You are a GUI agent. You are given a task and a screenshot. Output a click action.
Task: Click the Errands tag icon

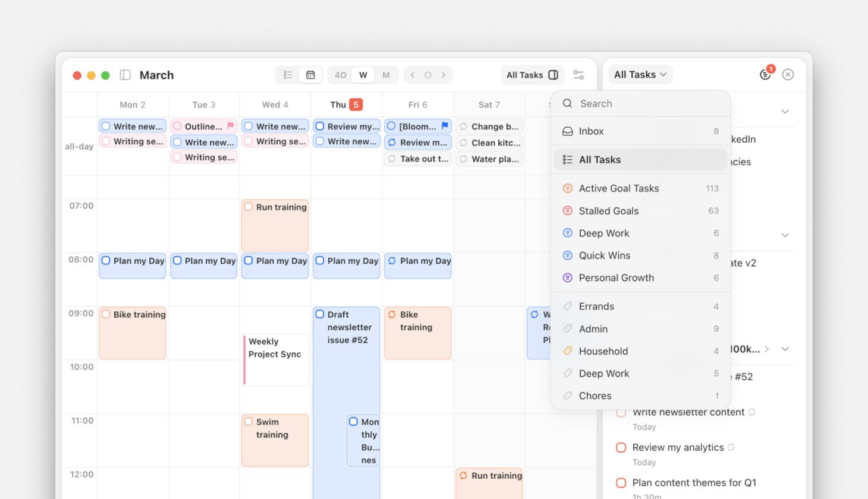pyautogui.click(x=568, y=307)
